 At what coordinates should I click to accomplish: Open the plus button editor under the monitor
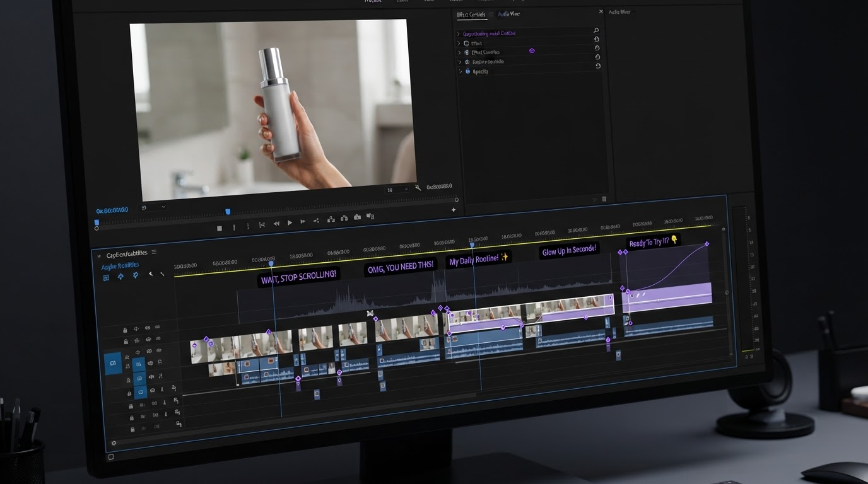click(454, 210)
